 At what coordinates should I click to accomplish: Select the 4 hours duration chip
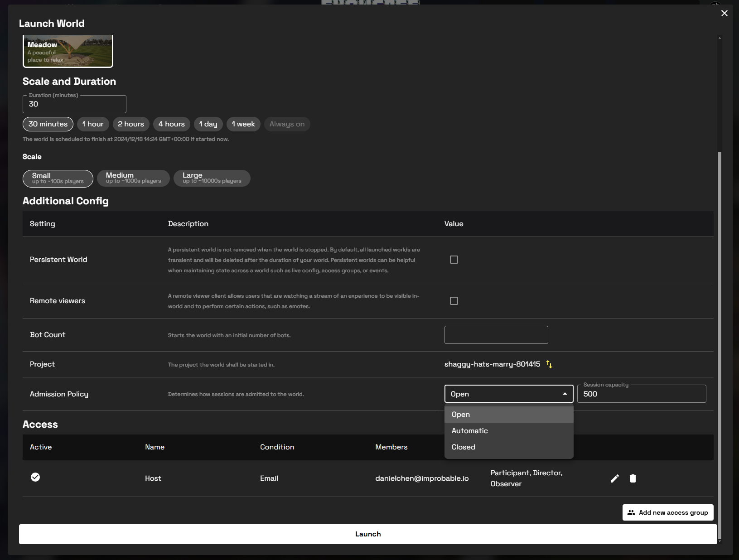click(171, 124)
